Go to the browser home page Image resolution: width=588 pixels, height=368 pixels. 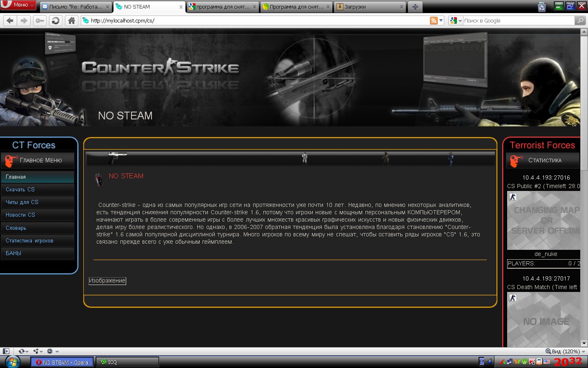71,20
